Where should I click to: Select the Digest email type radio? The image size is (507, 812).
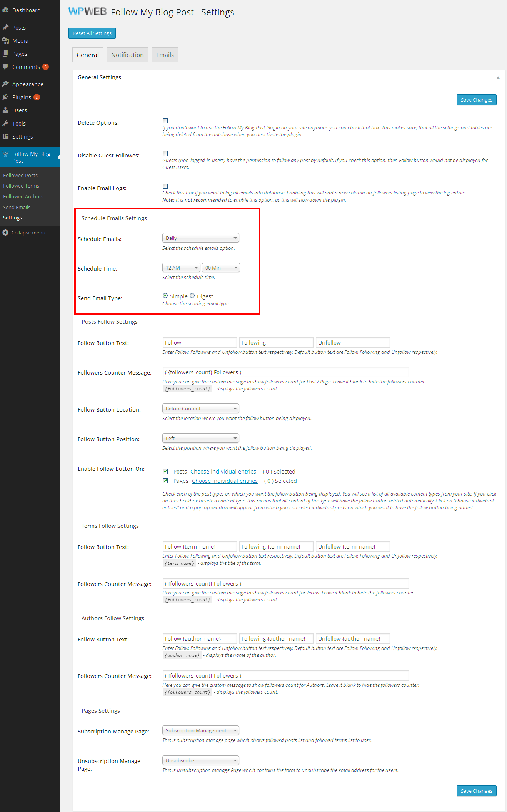point(192,296)
